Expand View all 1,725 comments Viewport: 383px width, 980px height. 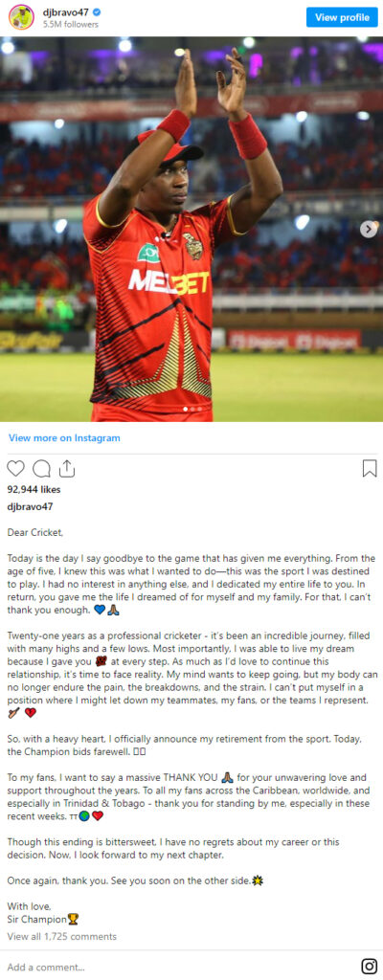click(62, 936)
